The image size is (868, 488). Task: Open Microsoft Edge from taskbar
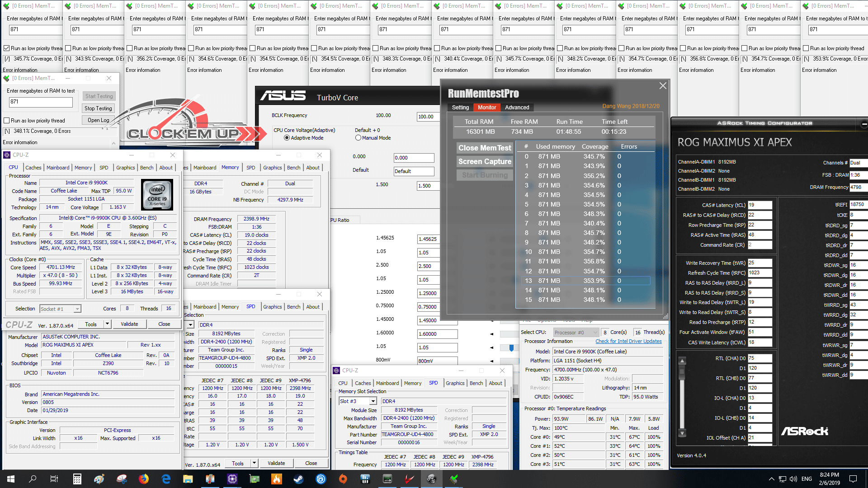pos(166,479)
